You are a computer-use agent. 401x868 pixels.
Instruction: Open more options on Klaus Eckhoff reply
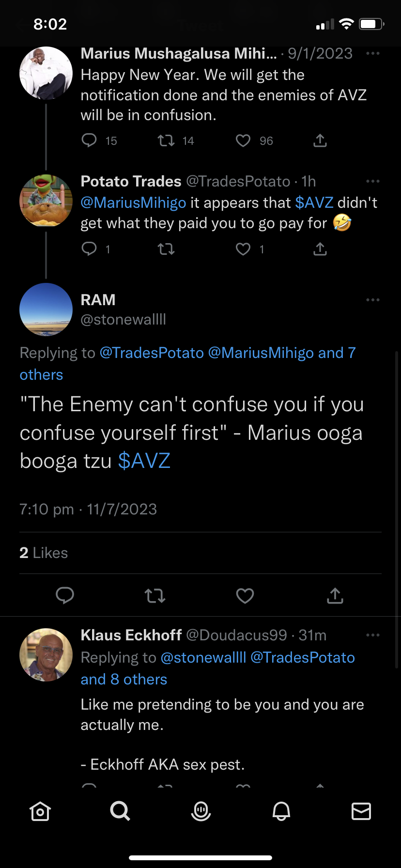373,635
